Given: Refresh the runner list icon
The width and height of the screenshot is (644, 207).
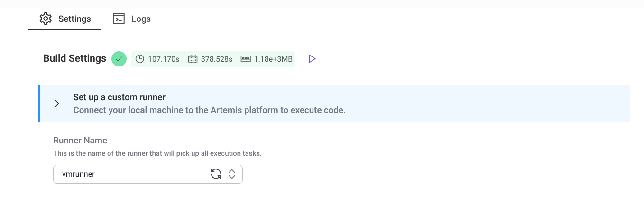Looking at the screenshot, I should click(x=216, y=174).
